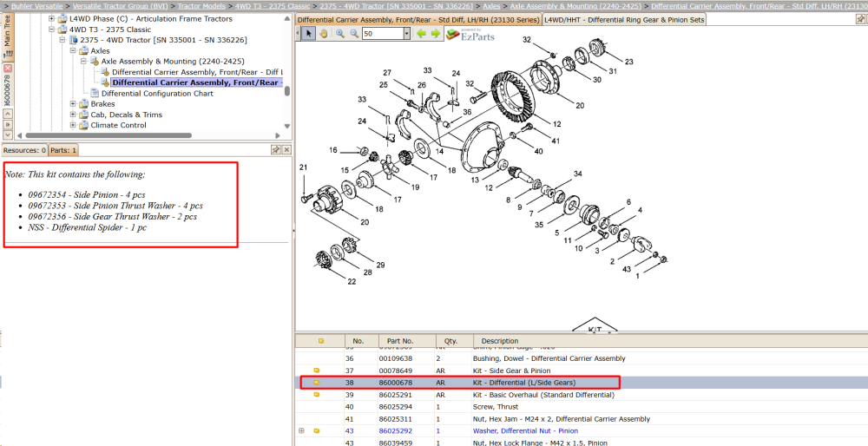Viewport: 868px width, 446px height.
Task: Close the 86000678 sidebar tab with red X
Action: pos(8,68)
